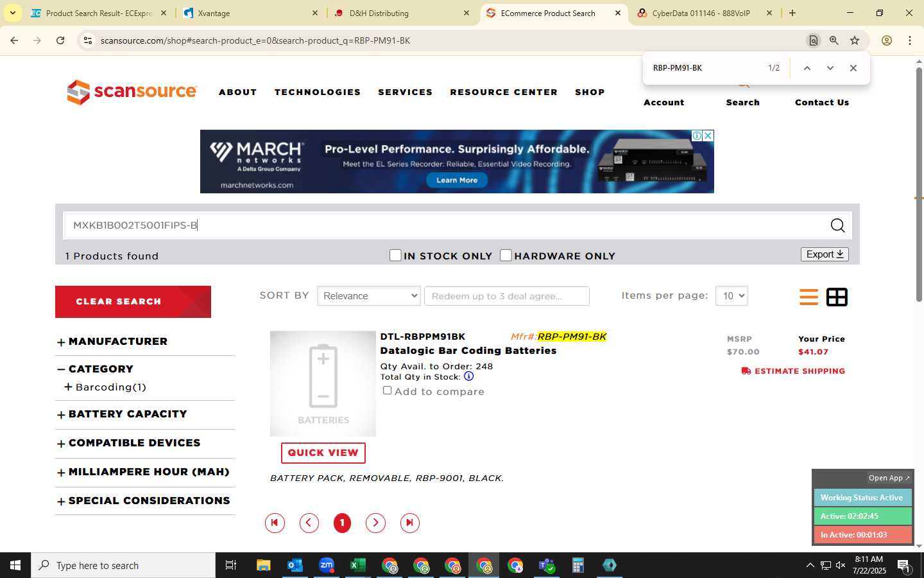Screen dimensions: 924x578
Task: Click the search magnifier icon in product search bar
Action: pos(837,225)
